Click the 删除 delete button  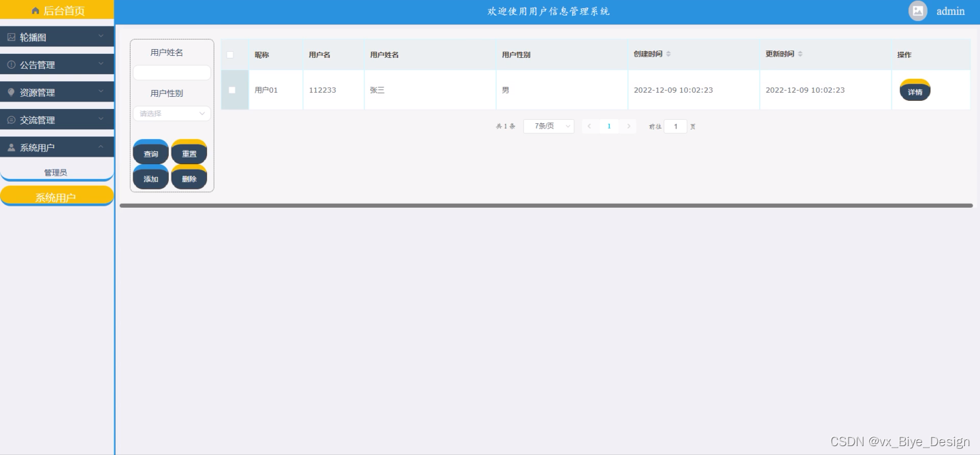pos(189,177)
